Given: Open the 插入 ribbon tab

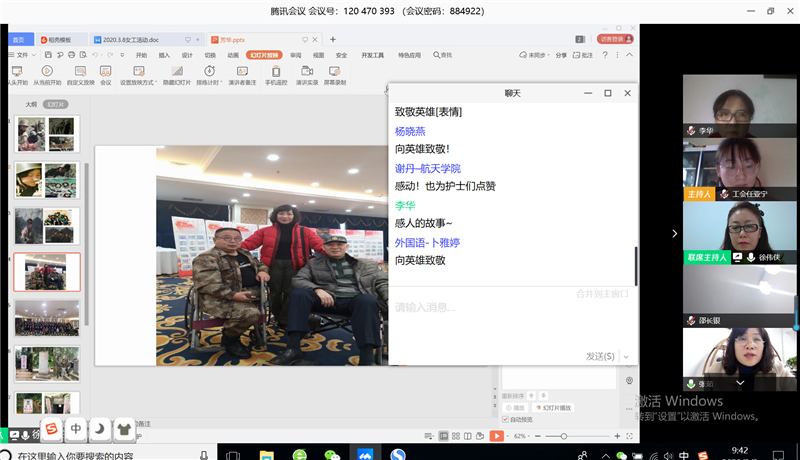Looking at the screenshot, I should click(164, 55).
